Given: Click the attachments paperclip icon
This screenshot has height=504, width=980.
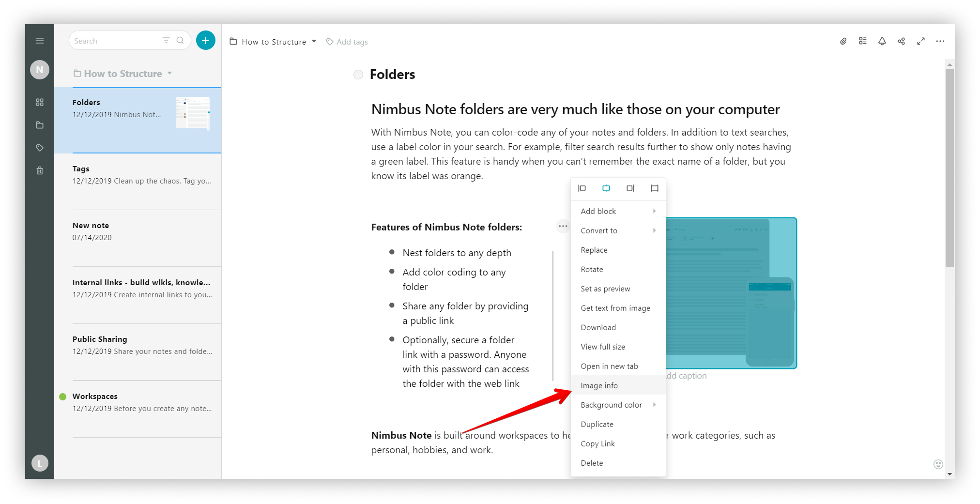Looking at the screenshot, I should [843, 41].
